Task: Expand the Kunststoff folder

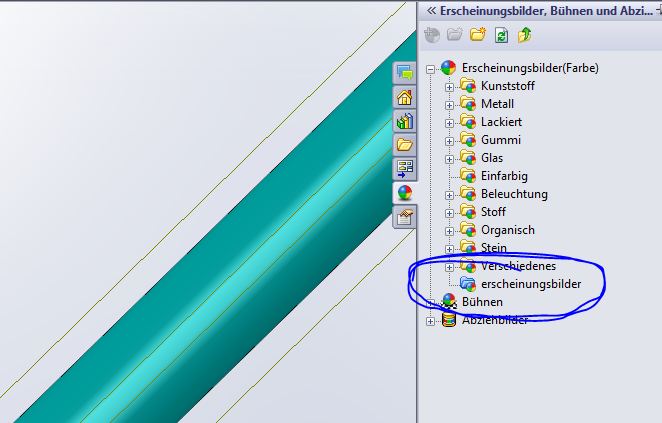Action: [449, 87]
